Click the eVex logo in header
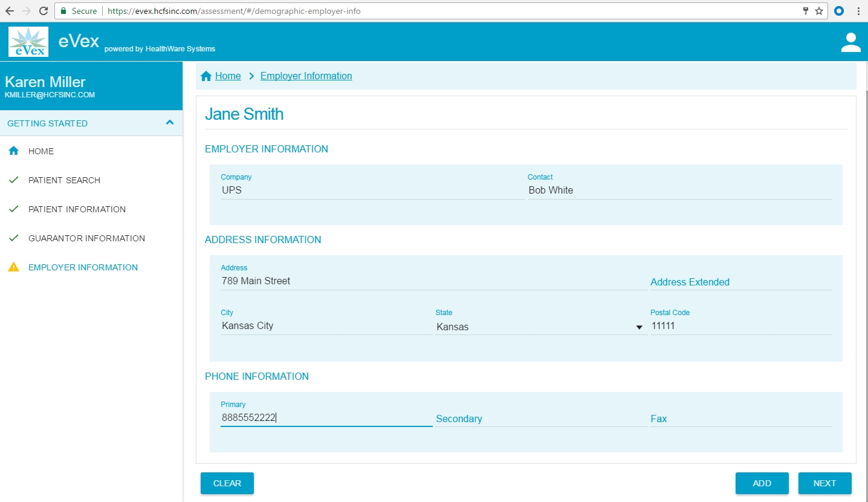Image resolution: width=868 pixels, height=502 pixels. click(x=28, y=42)
